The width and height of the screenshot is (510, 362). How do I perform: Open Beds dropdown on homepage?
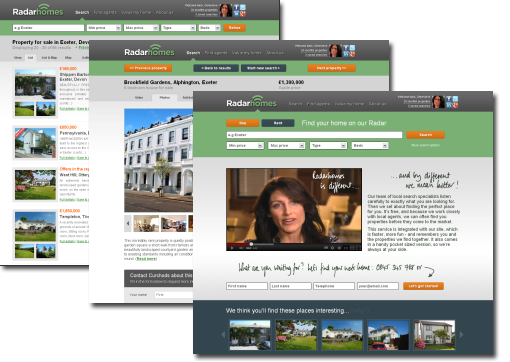pyautogui.click(x=370, y=146)
